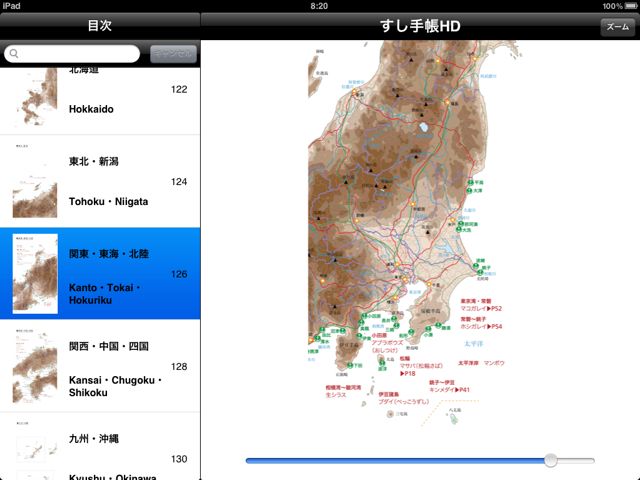Tap the greyed キャンセル cancel button
640x480 pixels.
(x=173, y=54)
